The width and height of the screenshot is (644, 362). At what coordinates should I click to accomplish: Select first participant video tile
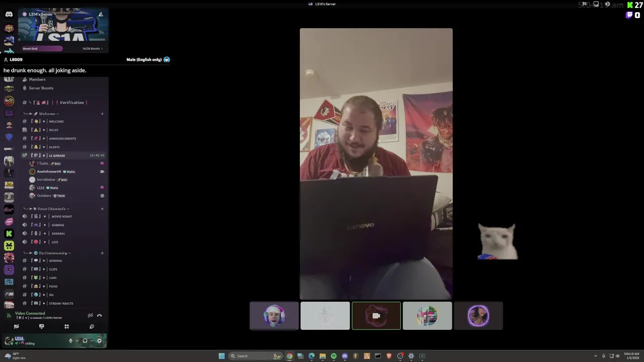point(274,316)
